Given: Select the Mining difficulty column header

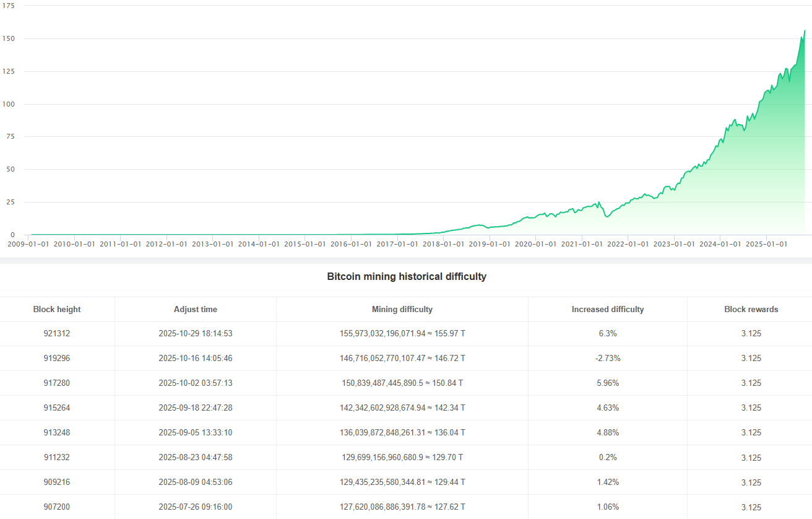Looking at the screenshot, I should [402, 309].
